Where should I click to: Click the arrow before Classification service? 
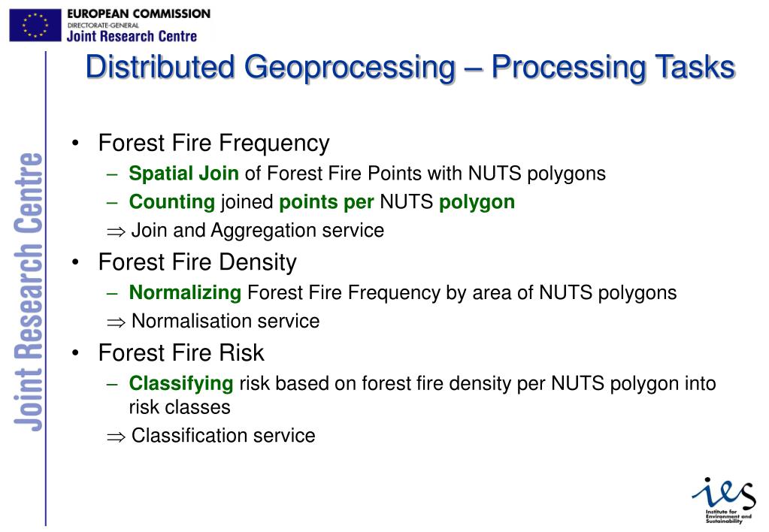point(117,437)
